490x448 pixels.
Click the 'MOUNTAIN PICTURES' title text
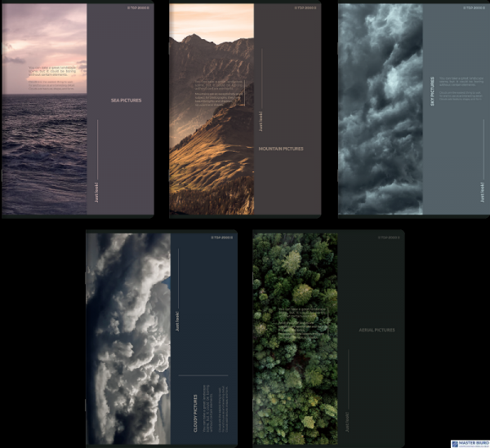click(x=281, y=149)
